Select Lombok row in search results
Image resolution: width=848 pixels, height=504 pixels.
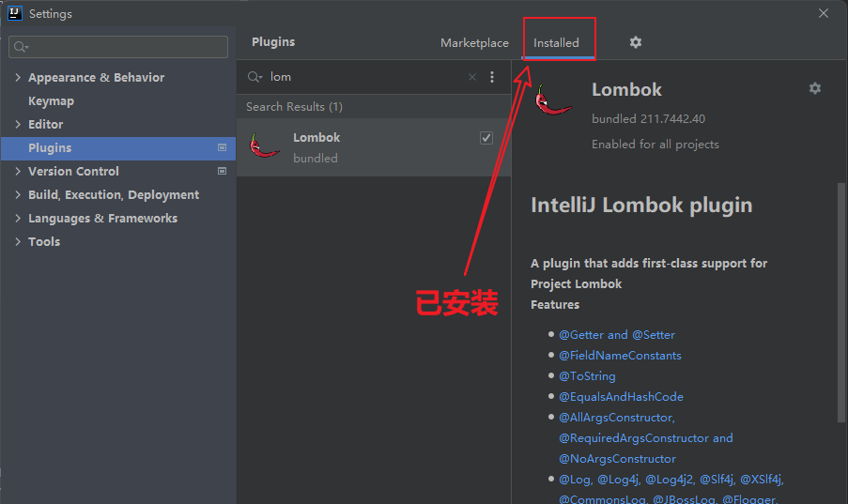click(374, 147)
